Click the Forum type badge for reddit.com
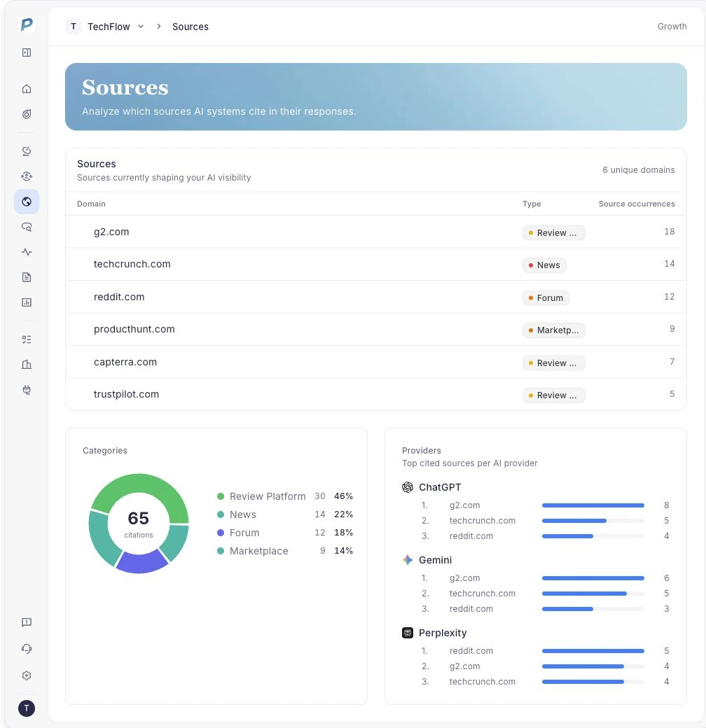The image size is (706, 728). point(546,297)
